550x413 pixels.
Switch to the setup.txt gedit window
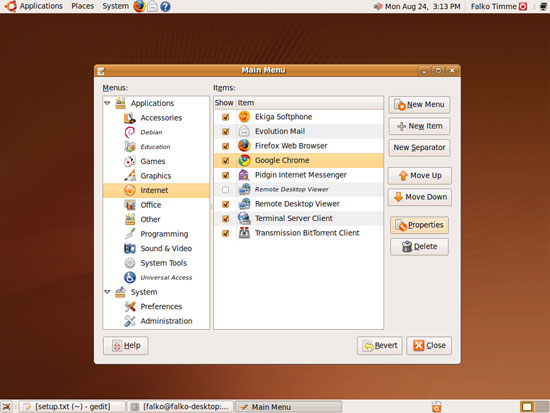click(x=72, y=407)
